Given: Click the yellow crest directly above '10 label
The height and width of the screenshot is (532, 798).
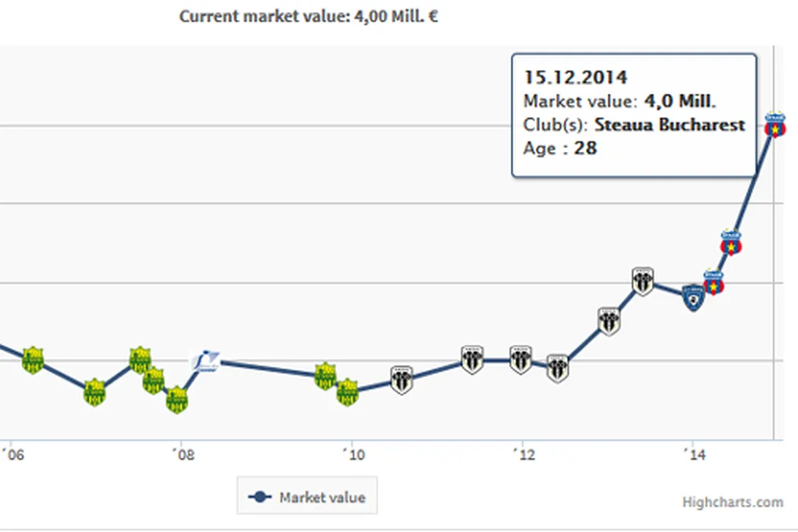Looking at the screenshot, I should (x=347, y=392).
